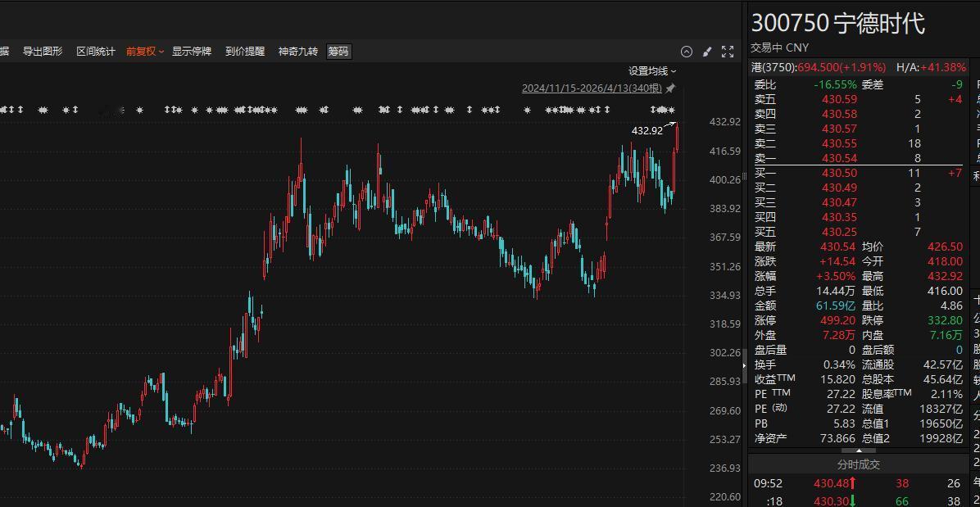Click the 委比 value -16.55%

click(x=835, y=85)
